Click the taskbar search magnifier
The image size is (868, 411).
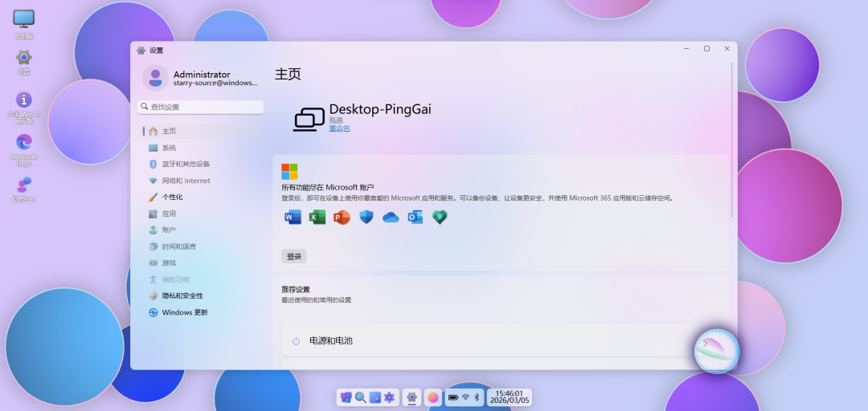[x=360, y=397]
